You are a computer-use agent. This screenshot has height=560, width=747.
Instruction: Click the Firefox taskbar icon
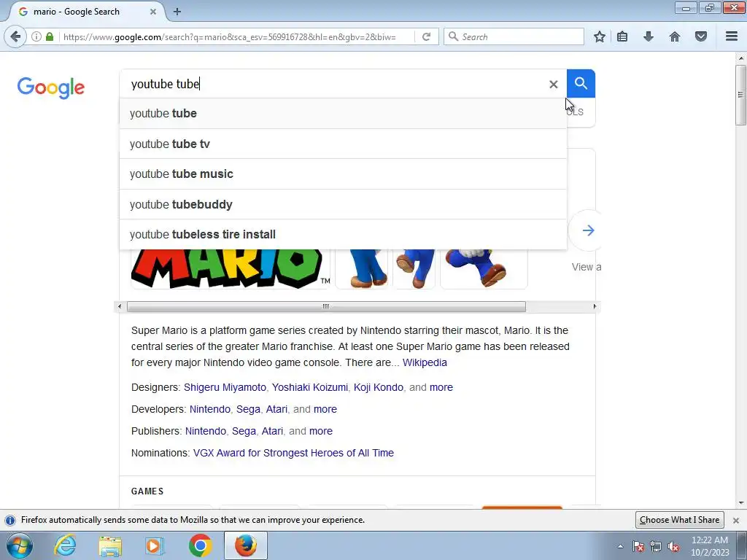(245, 545)
